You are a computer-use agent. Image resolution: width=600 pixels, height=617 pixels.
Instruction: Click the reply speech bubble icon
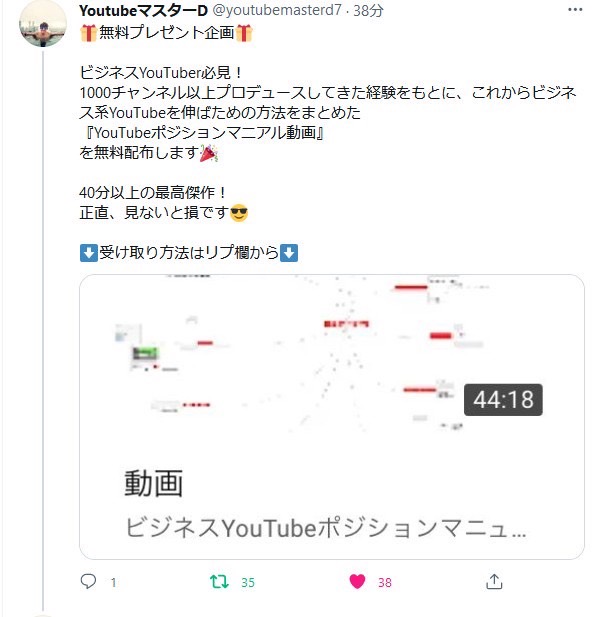88,581
